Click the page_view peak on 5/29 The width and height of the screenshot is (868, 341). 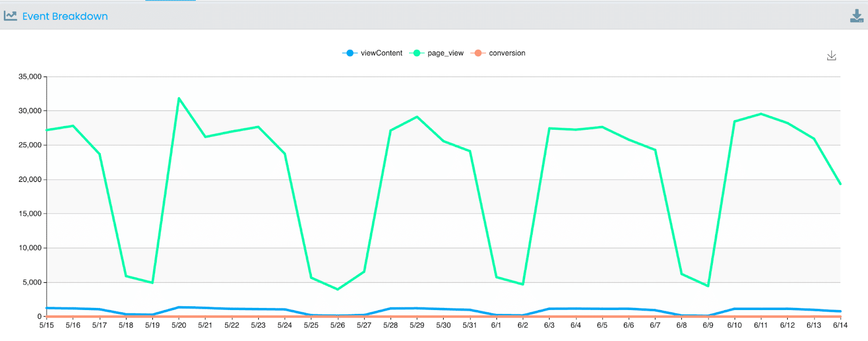(x=417, y=117)
